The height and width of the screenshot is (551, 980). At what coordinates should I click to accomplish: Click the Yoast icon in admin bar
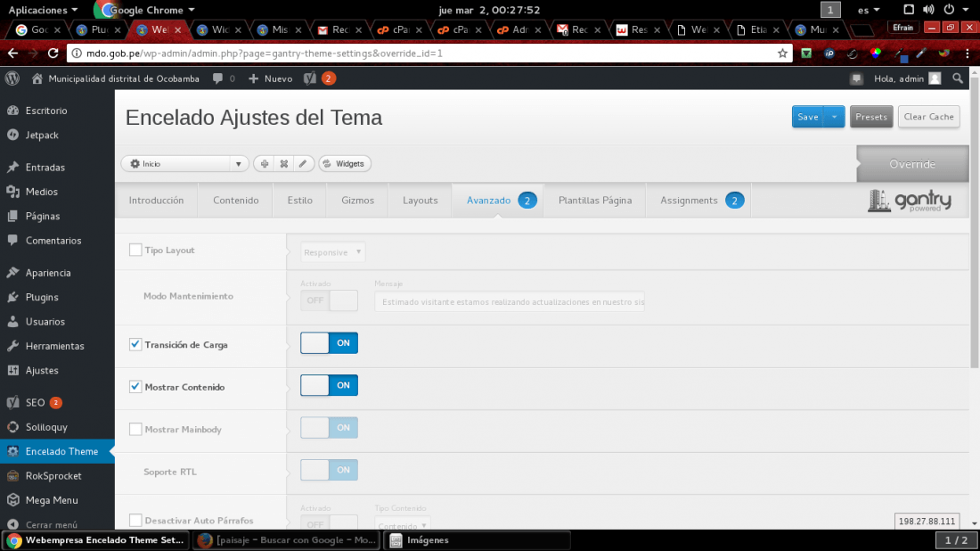310,78
